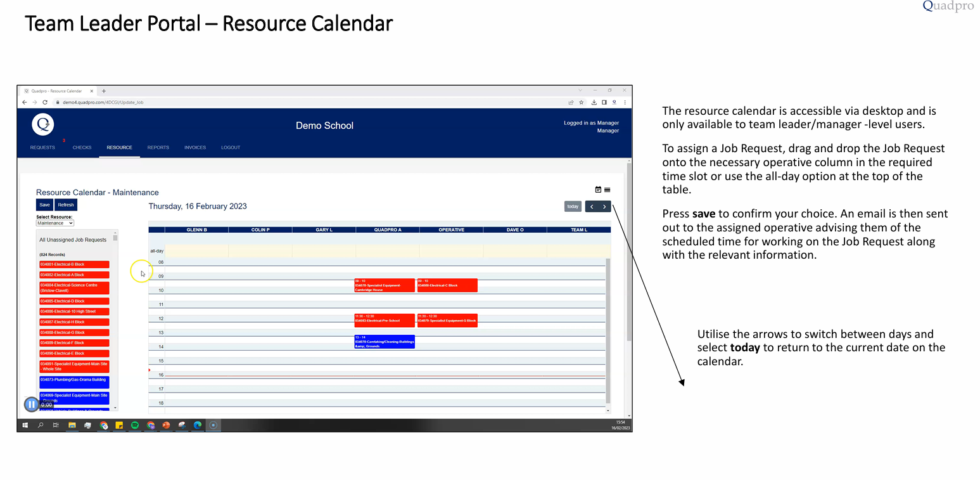Image resolution: width=980 pixels, height=480 pixels.
Task: Open Sticky Notes from the taskbar
Action: tap(119, 425)
